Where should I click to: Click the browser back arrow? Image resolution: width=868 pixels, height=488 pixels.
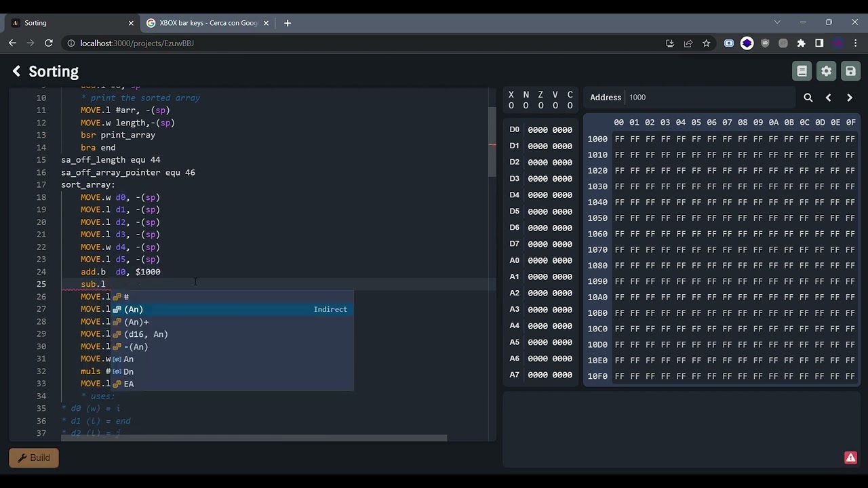click(12, 43)
